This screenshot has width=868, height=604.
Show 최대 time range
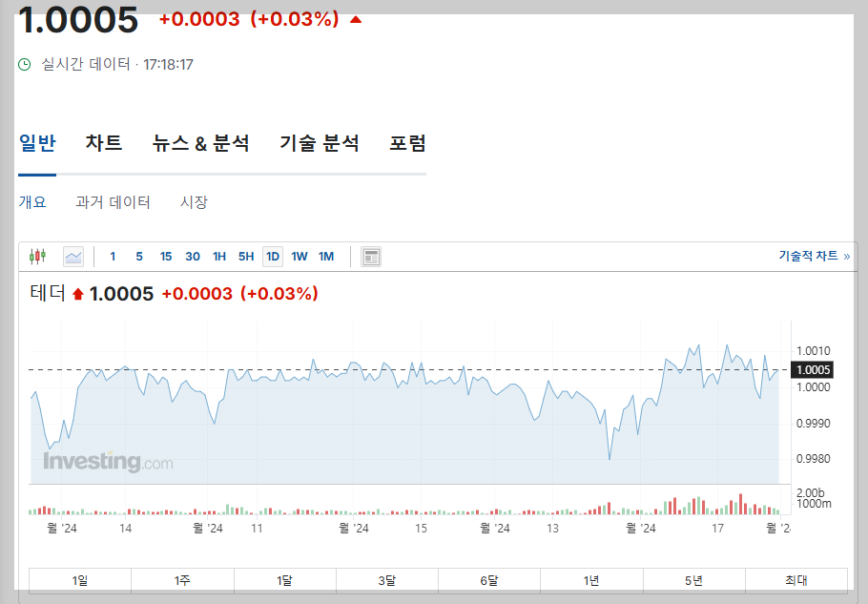pyautogui.click(x=796, y=580)
